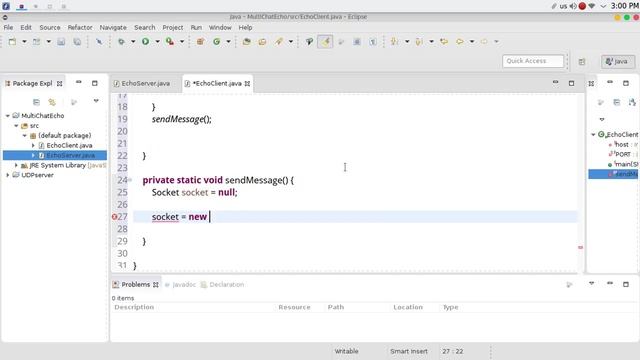The height and width of the screenshot is (360, 640).
Task: Collapse the MultiChatEcho project node
Action: [x=8, y=116]
